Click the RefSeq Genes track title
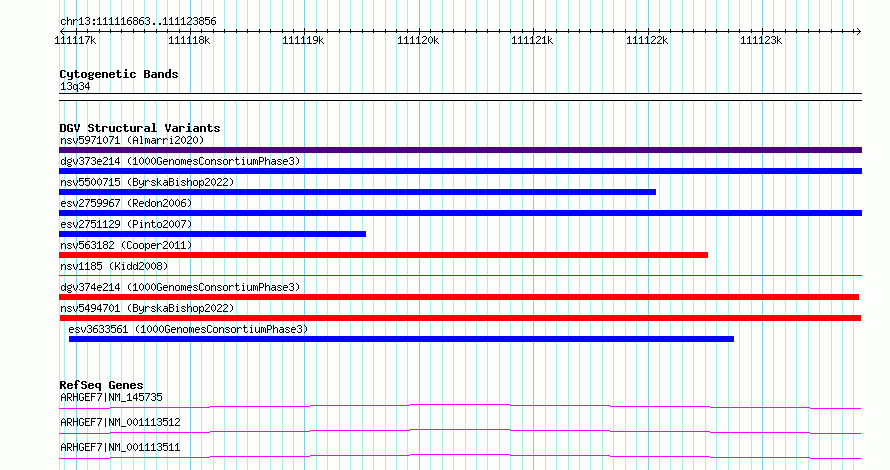The image size is (890, 470). click(101, 385)
